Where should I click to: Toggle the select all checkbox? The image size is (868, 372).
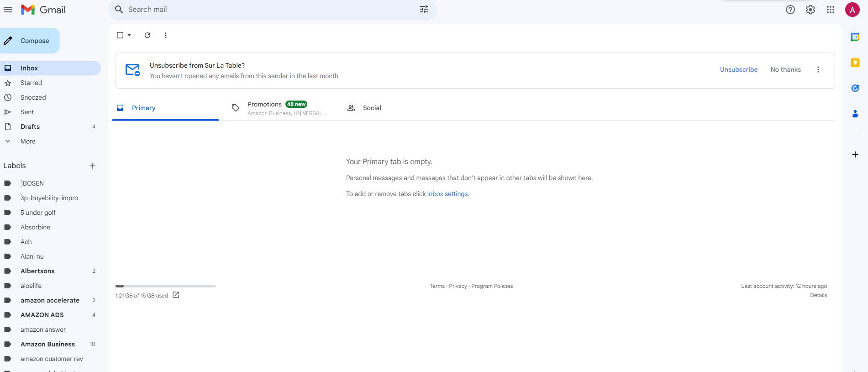(120, 35)
